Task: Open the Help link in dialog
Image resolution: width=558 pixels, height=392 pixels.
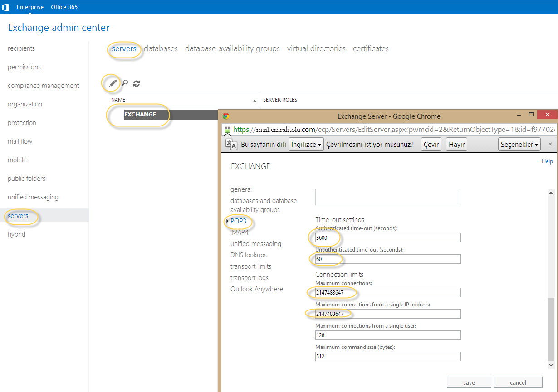Action: pyautogui.click(x=547, y=161)
